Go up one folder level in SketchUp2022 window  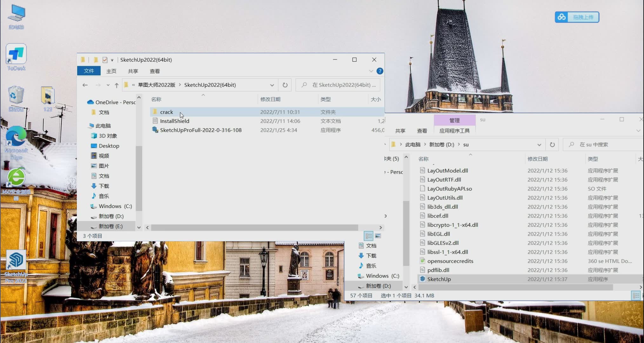117,85
